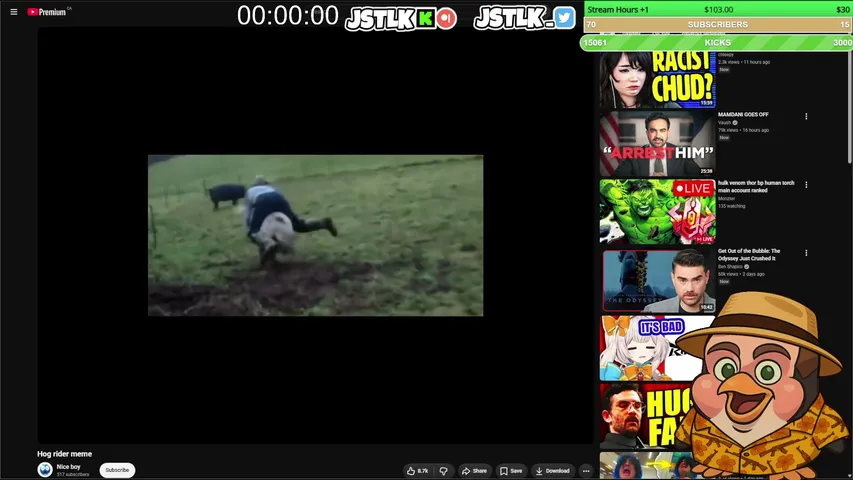Click the Ben Shapiro channel name
Viewport: 853px width, 480px height.
730,267
